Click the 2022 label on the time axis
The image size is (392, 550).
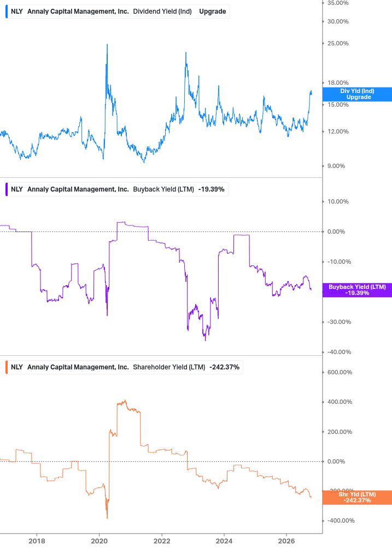[x=162, y=541]
